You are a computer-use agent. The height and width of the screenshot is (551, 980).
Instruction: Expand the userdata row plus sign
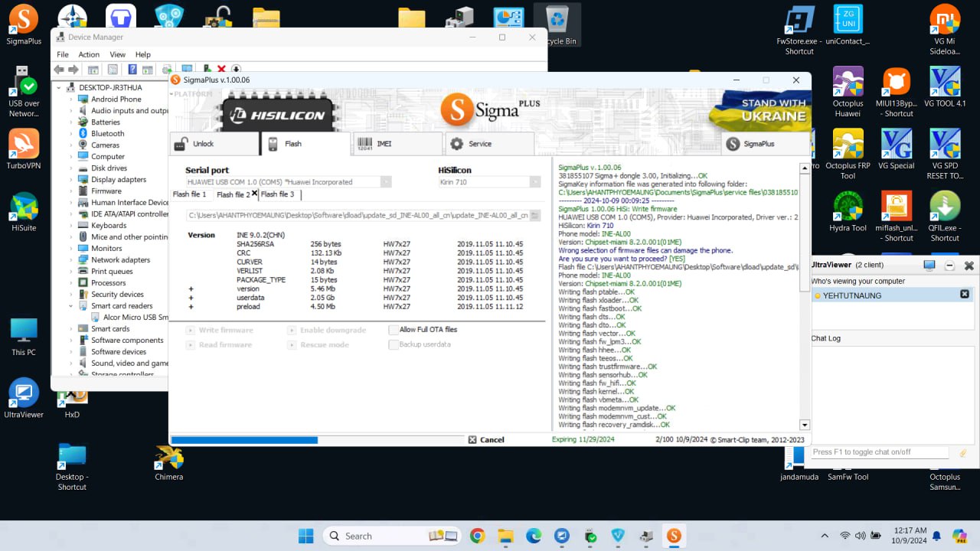tap(191, 298)
